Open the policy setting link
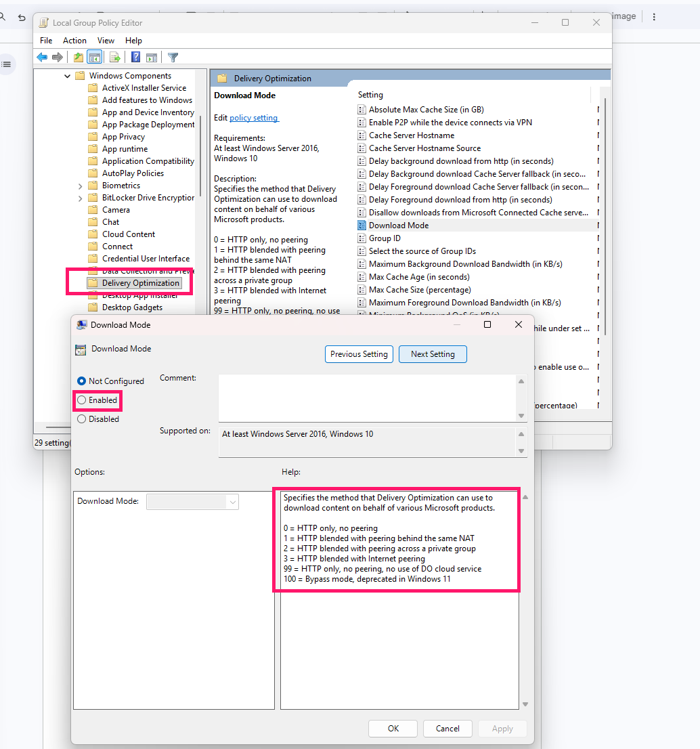700x749 pixels. click(x=254, y=118)
